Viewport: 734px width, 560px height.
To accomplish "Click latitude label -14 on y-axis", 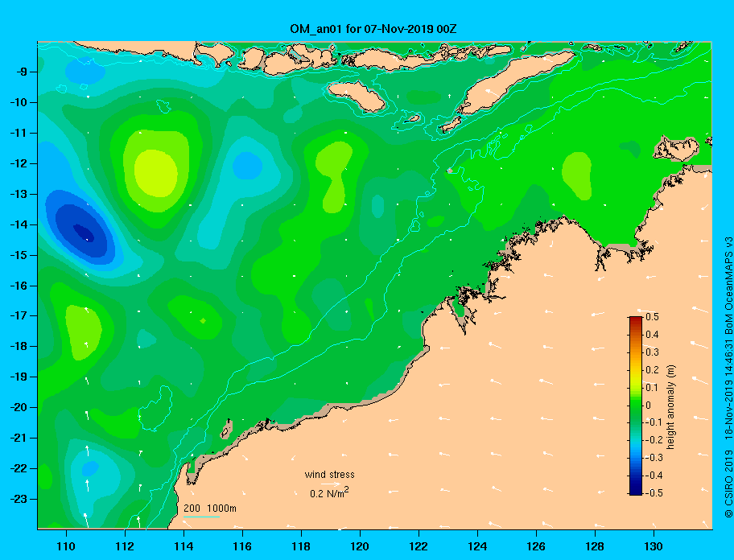I will pos(20,224).
